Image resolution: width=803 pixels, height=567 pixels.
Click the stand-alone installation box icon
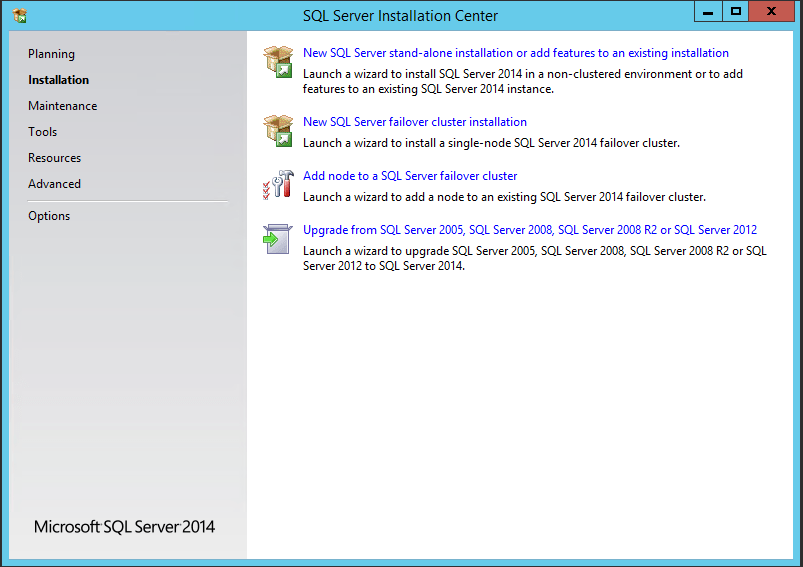coord(278,61)
